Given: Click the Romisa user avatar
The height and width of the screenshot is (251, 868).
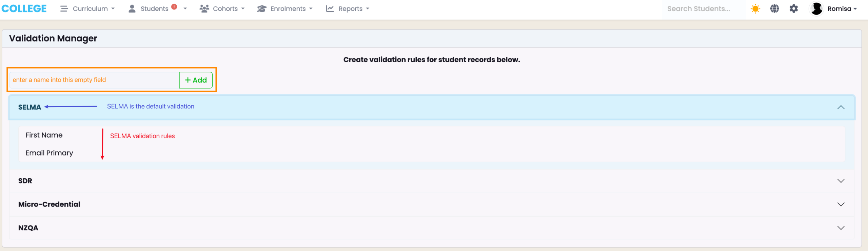Looking at the screenshot, I should click(816, 8).
